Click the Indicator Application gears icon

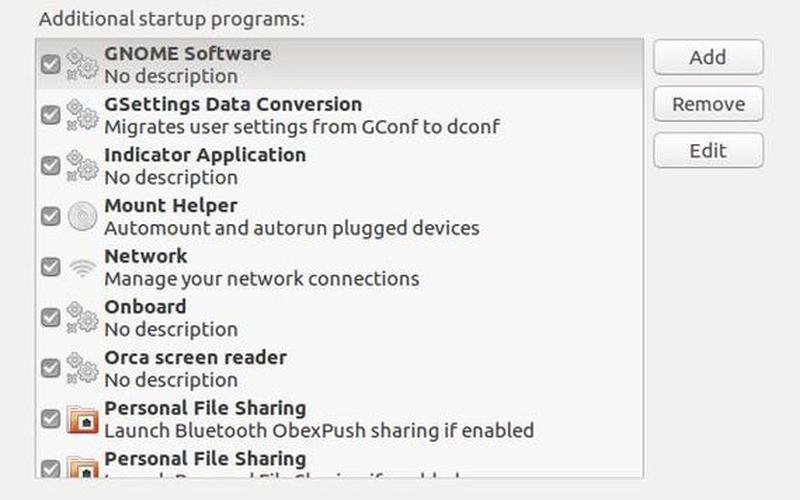(82, 166)
